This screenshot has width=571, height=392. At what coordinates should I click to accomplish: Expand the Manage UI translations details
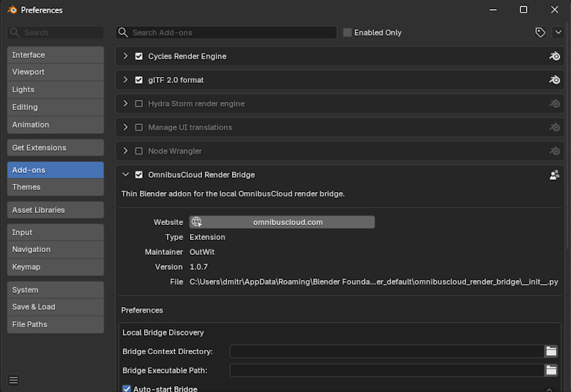(x=126, y=127)
